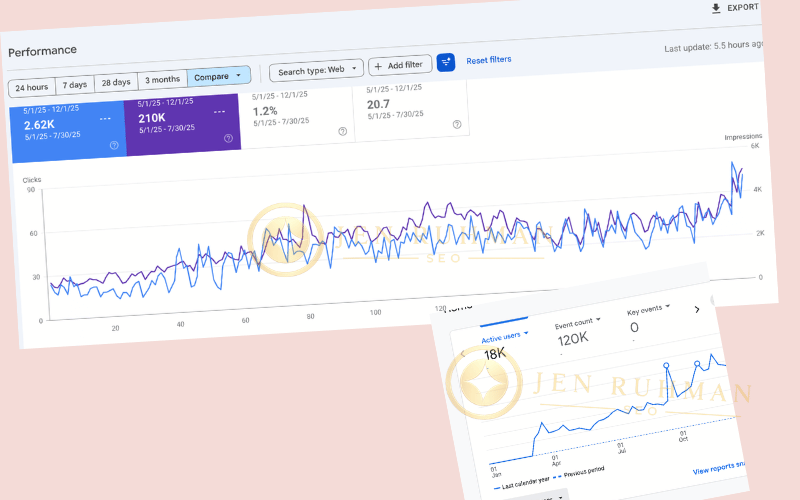Open three-dot menu on 210K impressions card

click(219, 112)
